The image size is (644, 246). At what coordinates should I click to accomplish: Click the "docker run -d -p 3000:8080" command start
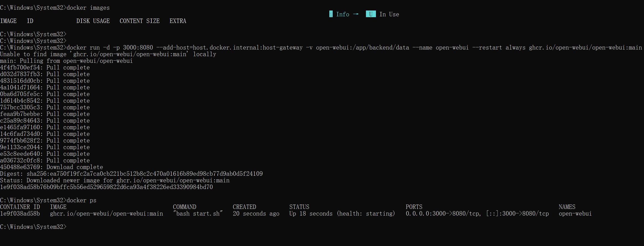(x=110, y=48)
